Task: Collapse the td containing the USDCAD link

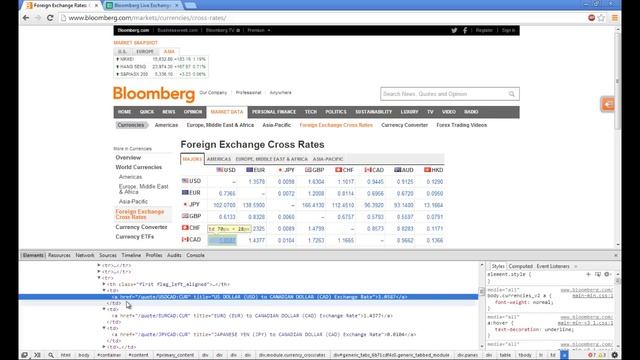Action: tap(104, 291)
